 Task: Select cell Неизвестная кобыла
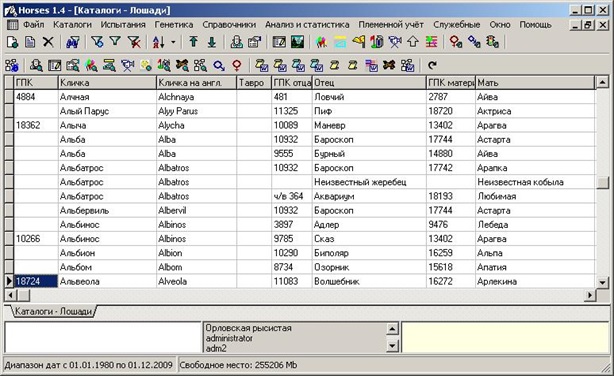[535, 182]
